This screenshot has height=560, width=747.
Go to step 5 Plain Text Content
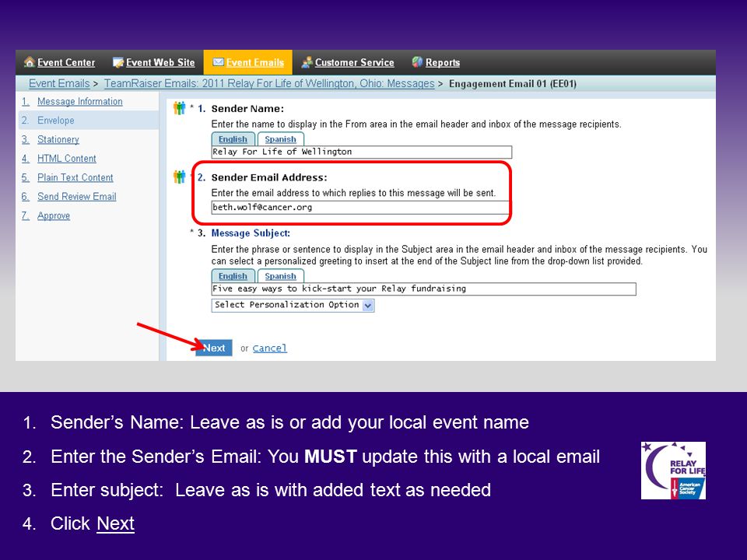(x=75, y=177)
